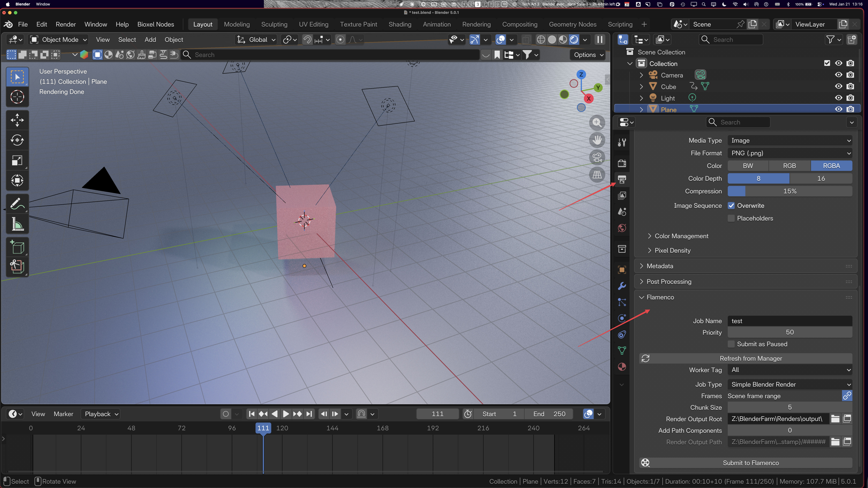Open the Object Mode dropdown

click(59, 40)
